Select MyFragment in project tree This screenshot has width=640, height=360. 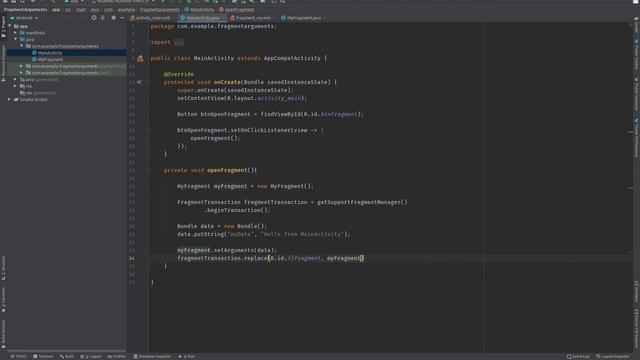tap(50, 60)
